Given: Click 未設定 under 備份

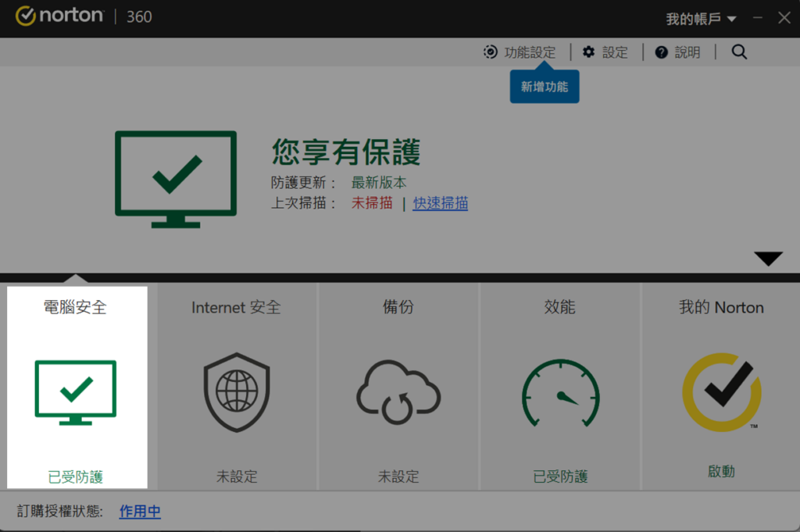Looking at the screenshot, I should [x=398, y=477].
